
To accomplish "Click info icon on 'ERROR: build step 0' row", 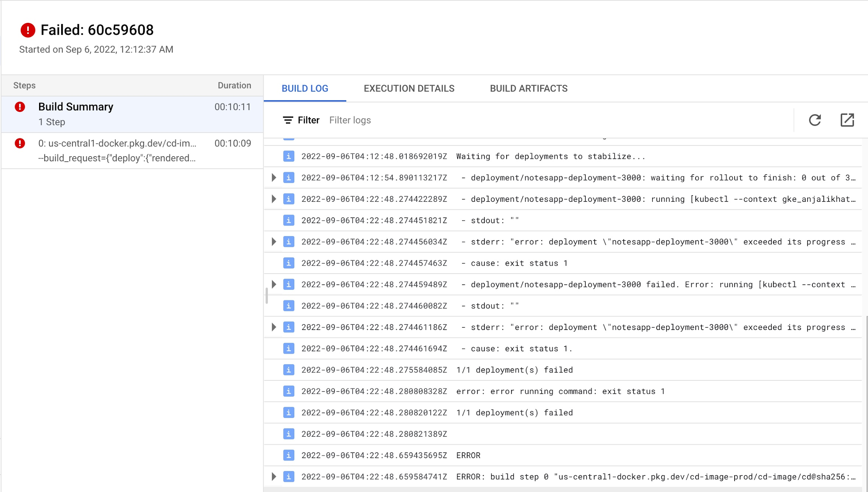I will point(289,477).
